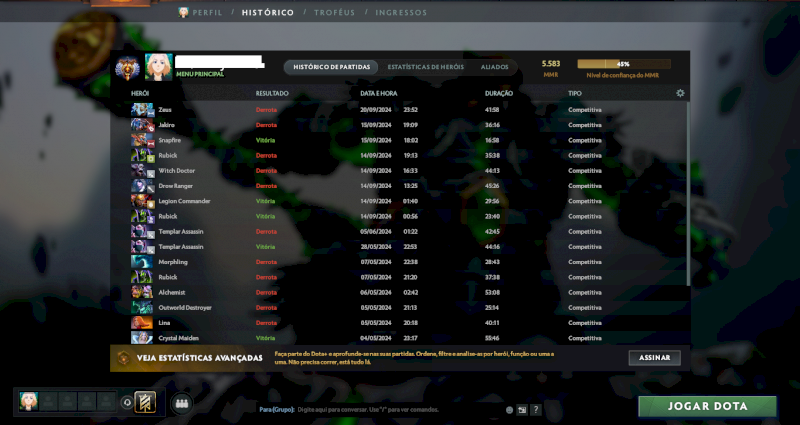Click the 5.583 MMR value
The image size is (800, 425).
(x=551, y=64)
